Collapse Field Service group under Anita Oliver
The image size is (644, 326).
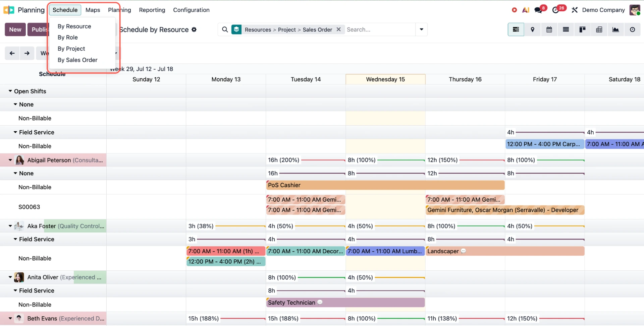pyautogui.click(x=15, y=290)
